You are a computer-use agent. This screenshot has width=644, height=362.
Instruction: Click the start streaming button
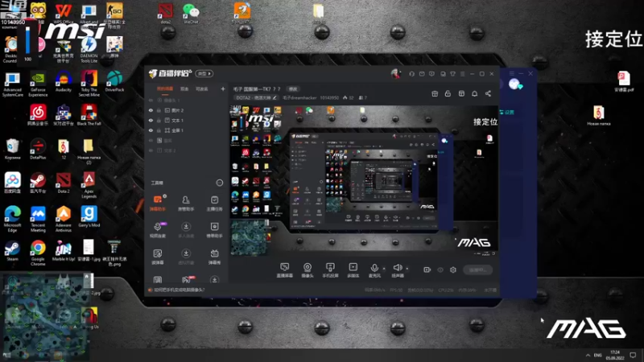[x=477, y=269]
